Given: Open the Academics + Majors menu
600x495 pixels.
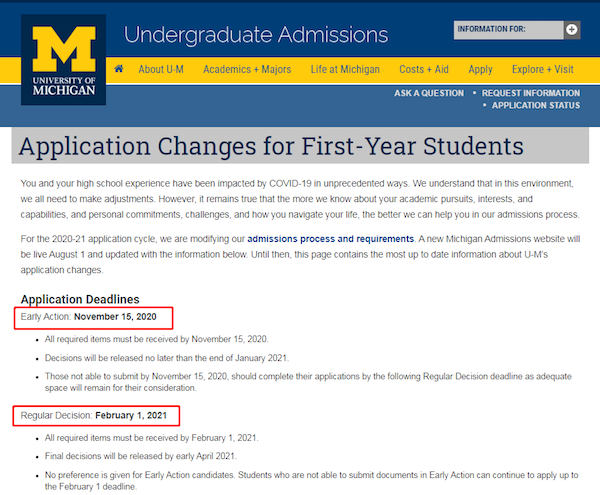Looking at the screenshot, I should coord(247,70).
